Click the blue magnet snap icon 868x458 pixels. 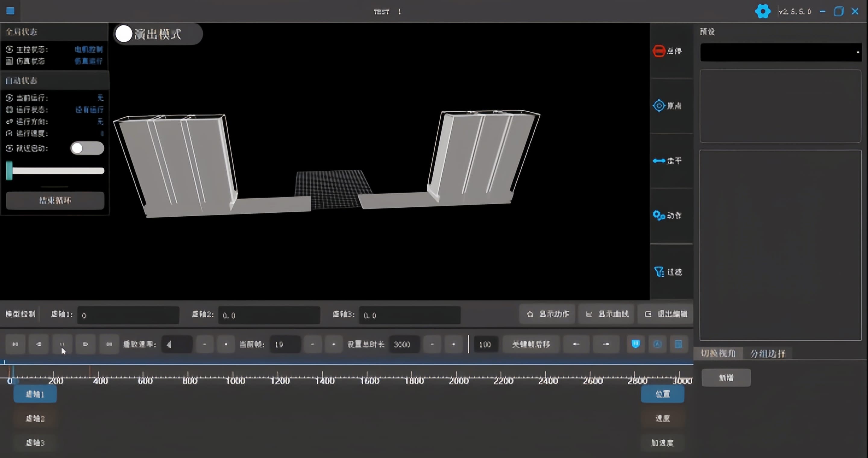click(636, 344)
